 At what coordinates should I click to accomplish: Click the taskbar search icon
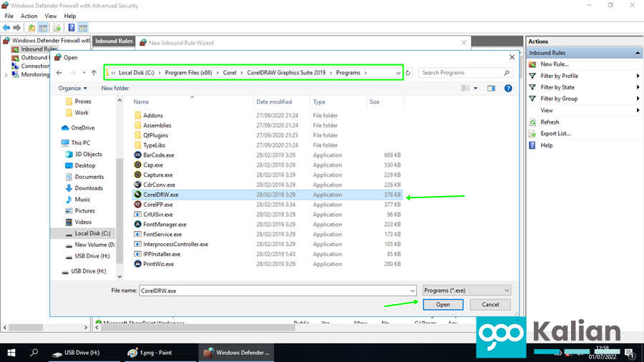click(x=34, y=353)
